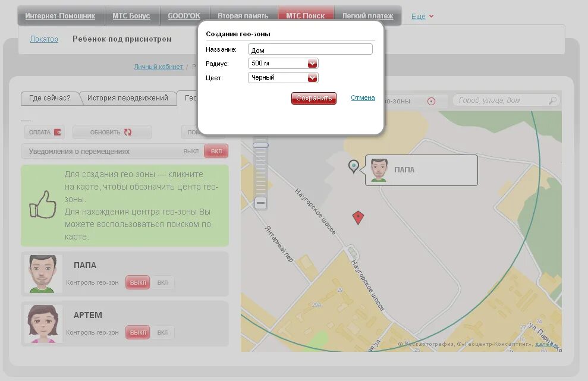This screenshot has height=381, width=588.
Task: Click the Отмена link in the dialog
Action: pos(363,97)
